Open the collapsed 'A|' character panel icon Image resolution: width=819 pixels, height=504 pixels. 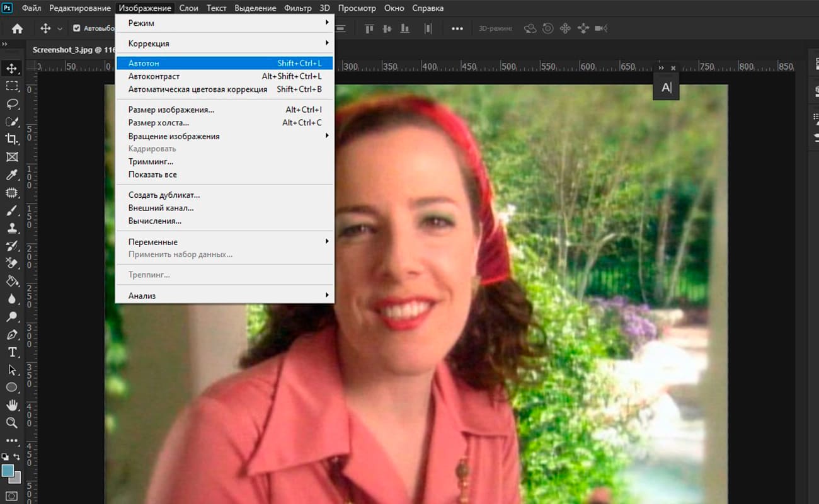pyautogui.click(x=667, y=88)
